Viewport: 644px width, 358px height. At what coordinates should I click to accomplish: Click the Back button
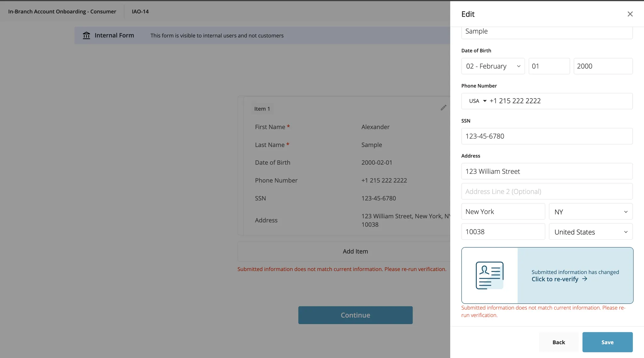coord(558,342)
